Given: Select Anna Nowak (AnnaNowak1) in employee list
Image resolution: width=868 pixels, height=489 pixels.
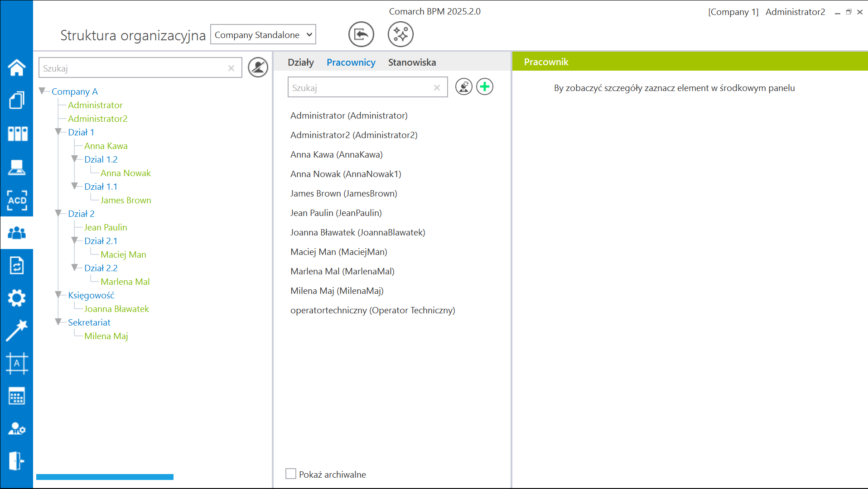Looking at the screenshot, I should (346, 174).
